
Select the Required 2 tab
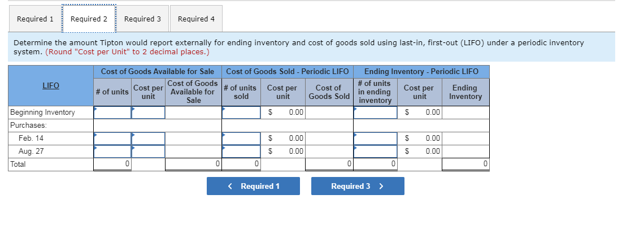click(x=89, y=19)
